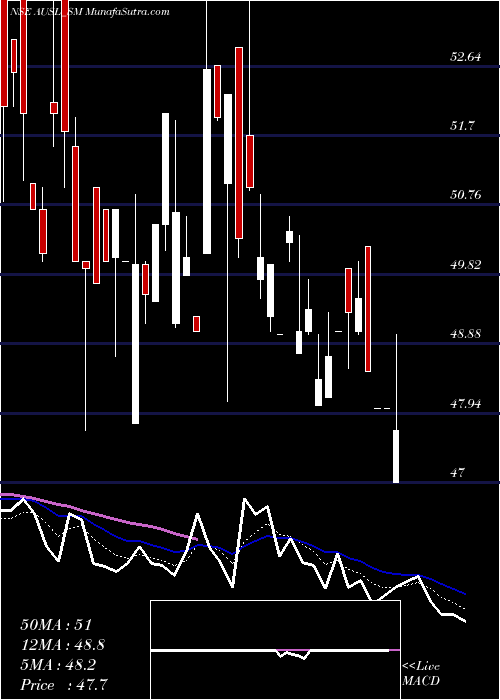
Task: Click the 47 price level label
Action: 458,473
